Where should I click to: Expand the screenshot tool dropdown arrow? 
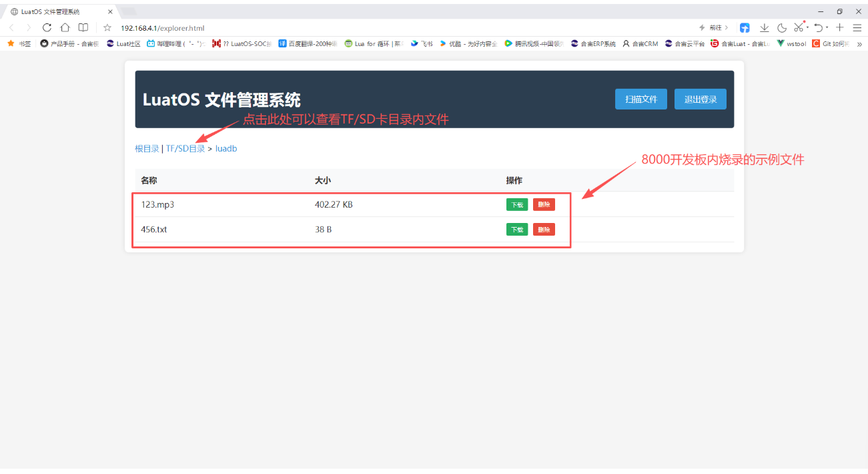tap(807, 27)
